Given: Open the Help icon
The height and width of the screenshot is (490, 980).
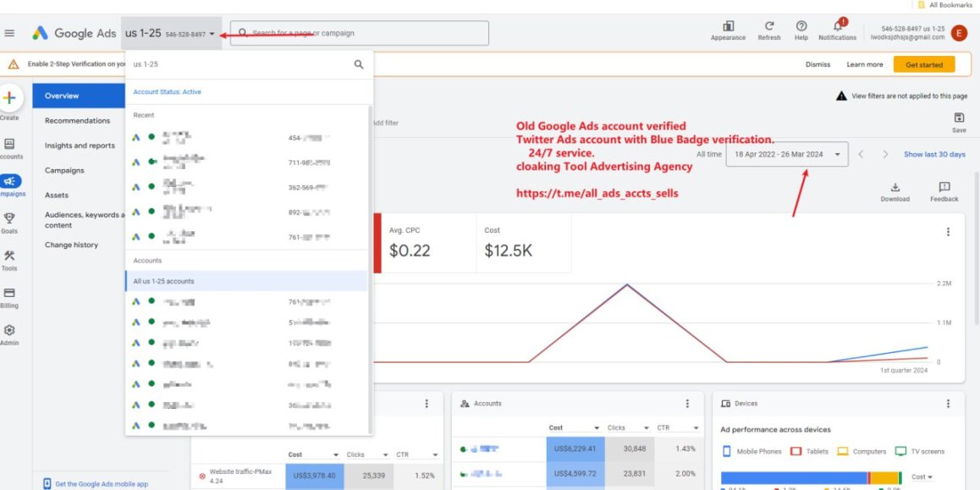Looking at the screenshot, I should pyautogui.click(x=801, y=26).
